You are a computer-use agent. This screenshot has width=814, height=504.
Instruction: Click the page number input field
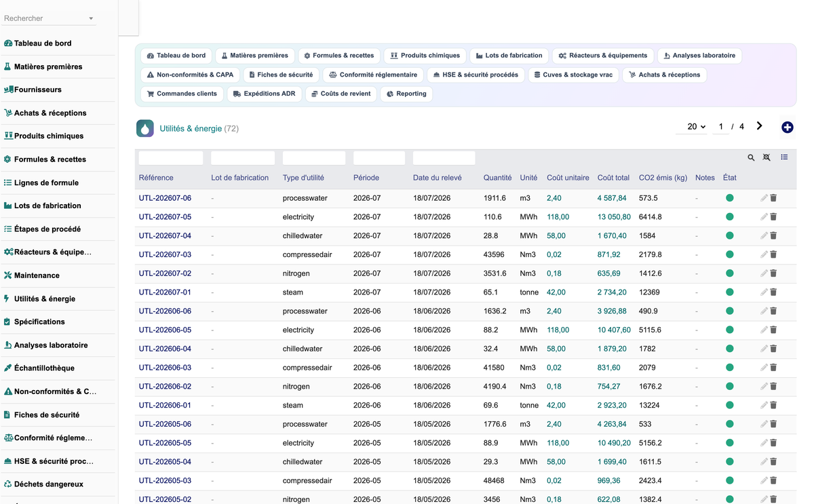pyautogui.click(x=721, y=127)
